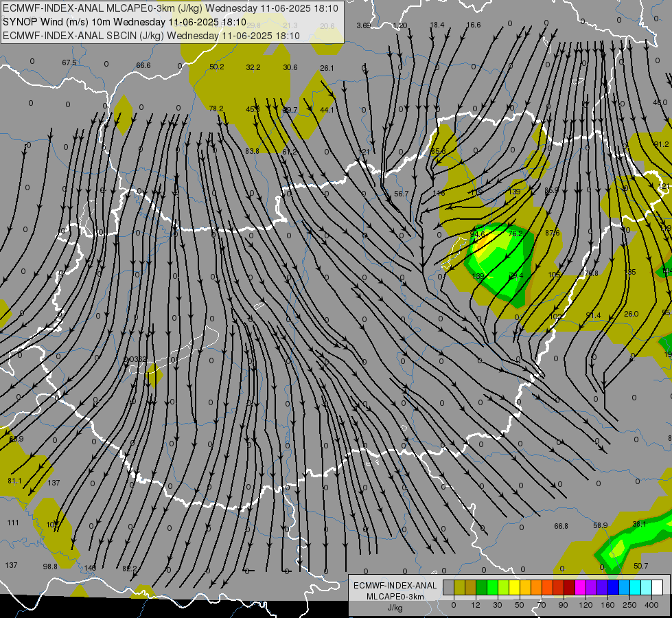
Task: Click the 91.2 grid value
Action: point(661,144)
